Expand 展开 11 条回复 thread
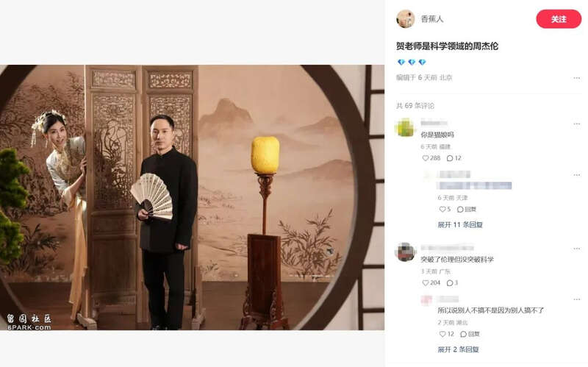 pyautogui.click(x=460, y=225)
